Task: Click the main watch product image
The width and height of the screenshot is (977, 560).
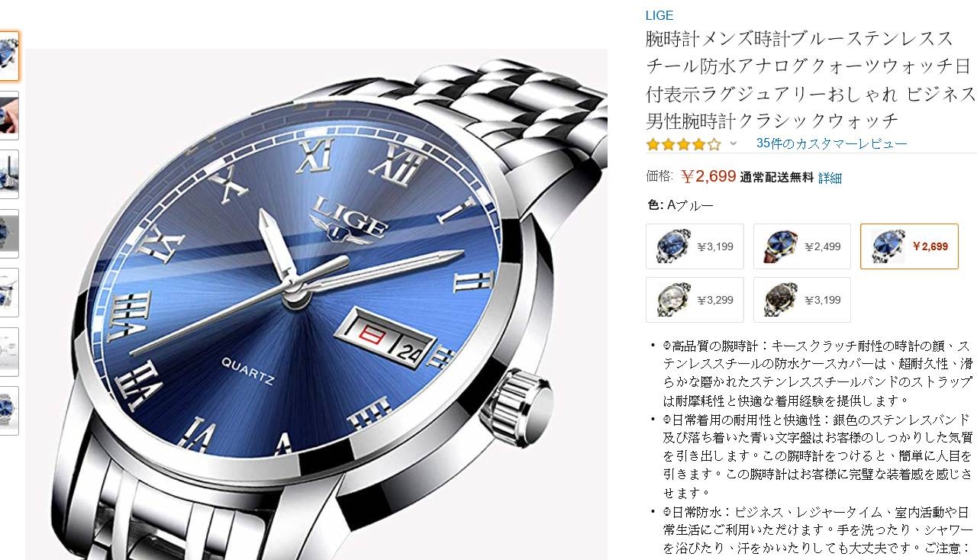Action: coord(317,305)
